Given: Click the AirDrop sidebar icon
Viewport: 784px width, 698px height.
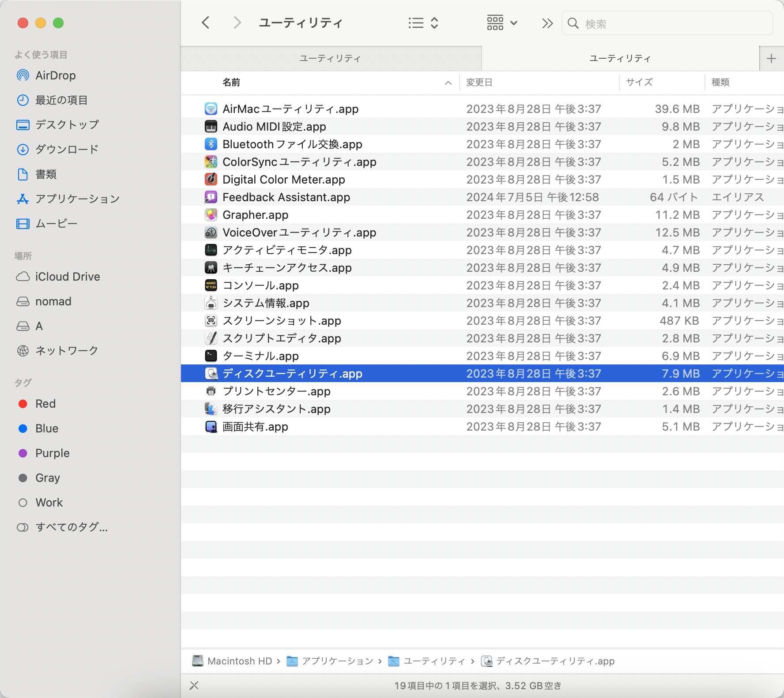Looking at the screenshot, I should [23, 75].
